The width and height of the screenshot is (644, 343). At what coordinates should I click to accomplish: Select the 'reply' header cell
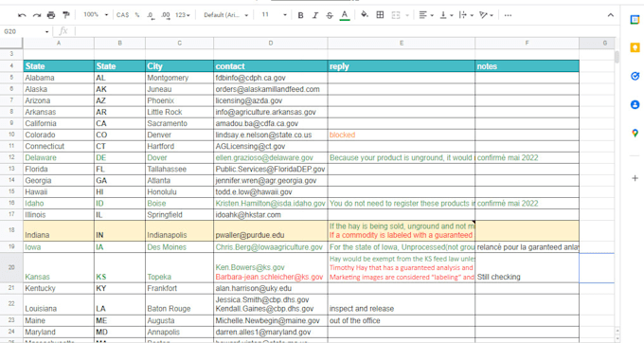click(x=401, y=66)
